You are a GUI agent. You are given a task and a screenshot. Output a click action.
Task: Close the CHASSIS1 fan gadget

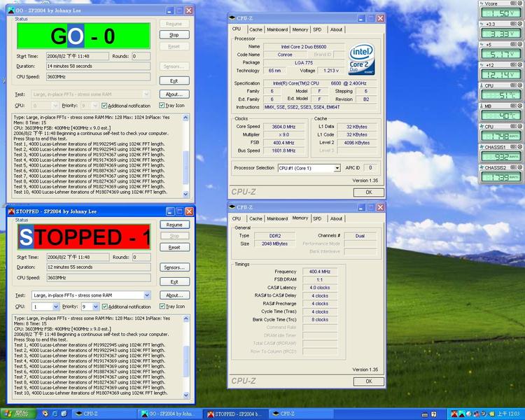pos(520,147)
